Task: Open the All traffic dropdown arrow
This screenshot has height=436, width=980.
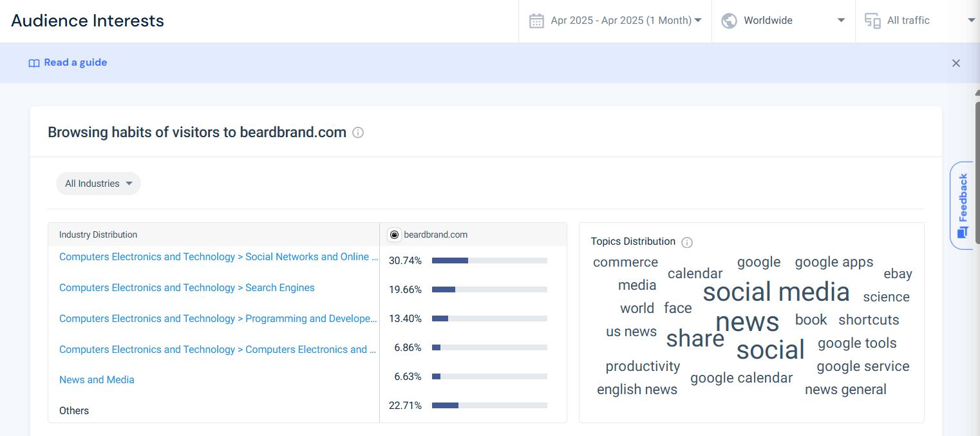Action: coord(971,21)
